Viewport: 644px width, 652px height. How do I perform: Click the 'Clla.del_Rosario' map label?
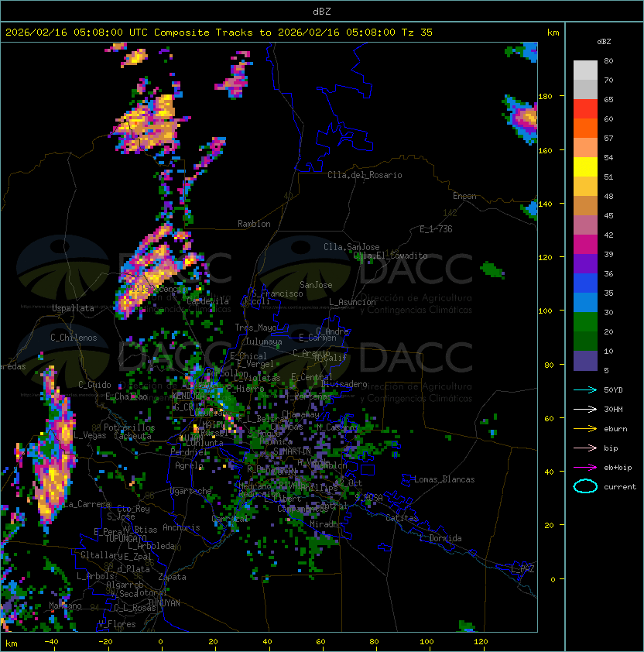[365, 175]
